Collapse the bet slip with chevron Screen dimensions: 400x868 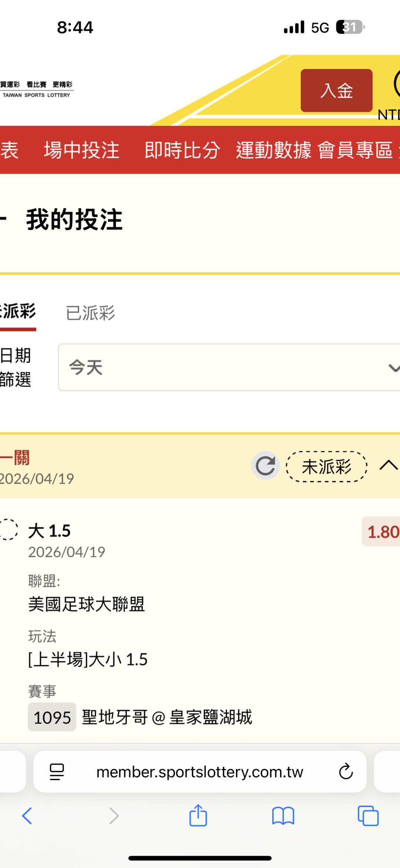click(389, 465)
